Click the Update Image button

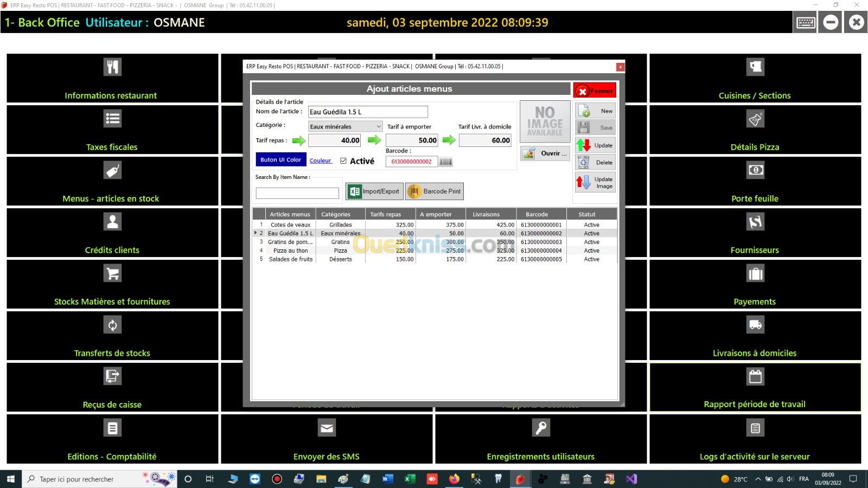pos(595,183)
